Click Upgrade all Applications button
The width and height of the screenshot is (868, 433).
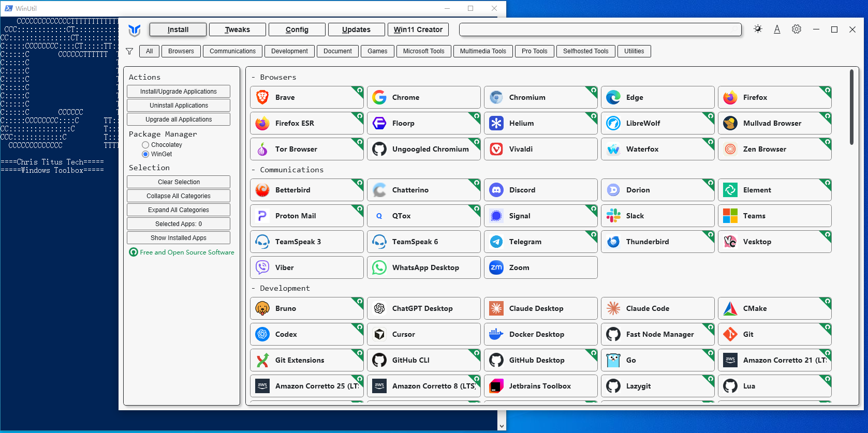179,120
